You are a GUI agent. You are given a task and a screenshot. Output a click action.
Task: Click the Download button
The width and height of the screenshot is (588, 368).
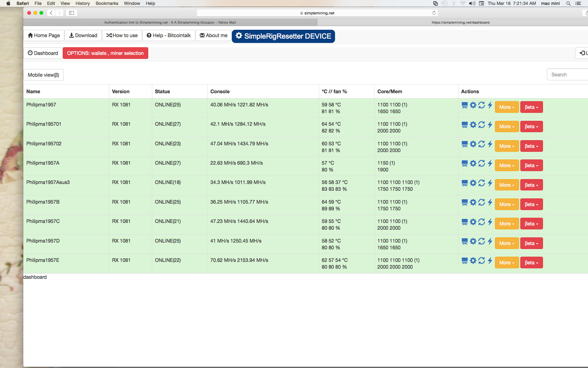(83, 35)
